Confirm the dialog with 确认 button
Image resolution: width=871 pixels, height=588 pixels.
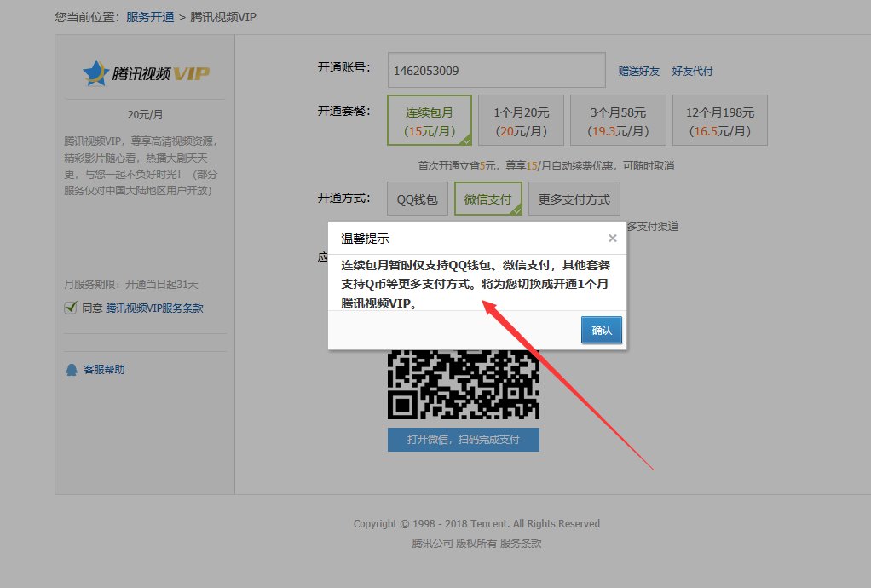pyautogui.click(x=601, y=330)
